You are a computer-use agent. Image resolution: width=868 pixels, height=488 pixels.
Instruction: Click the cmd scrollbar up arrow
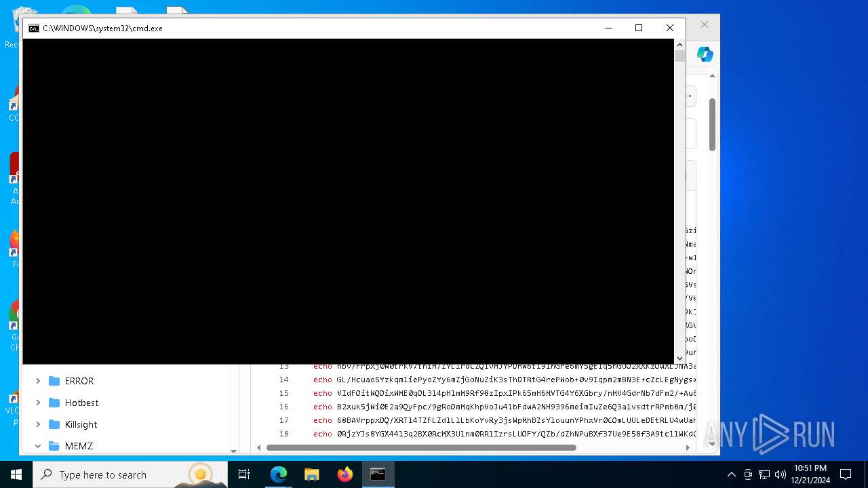point(679,45)
